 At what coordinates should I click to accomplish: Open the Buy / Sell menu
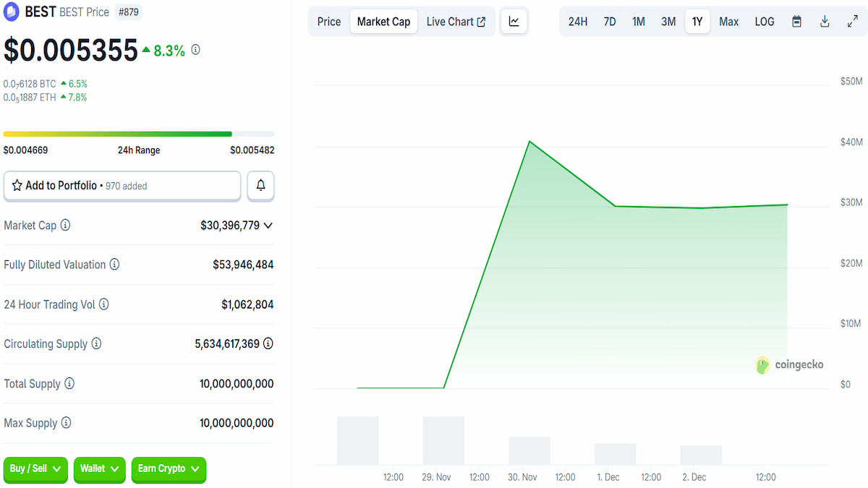35,470
